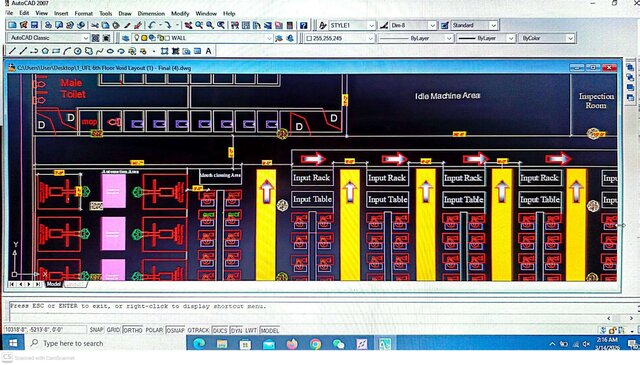Toggle POLAR tracking in status bar
This screenshot has height=365, width=640.
click(x=154, y=330)
